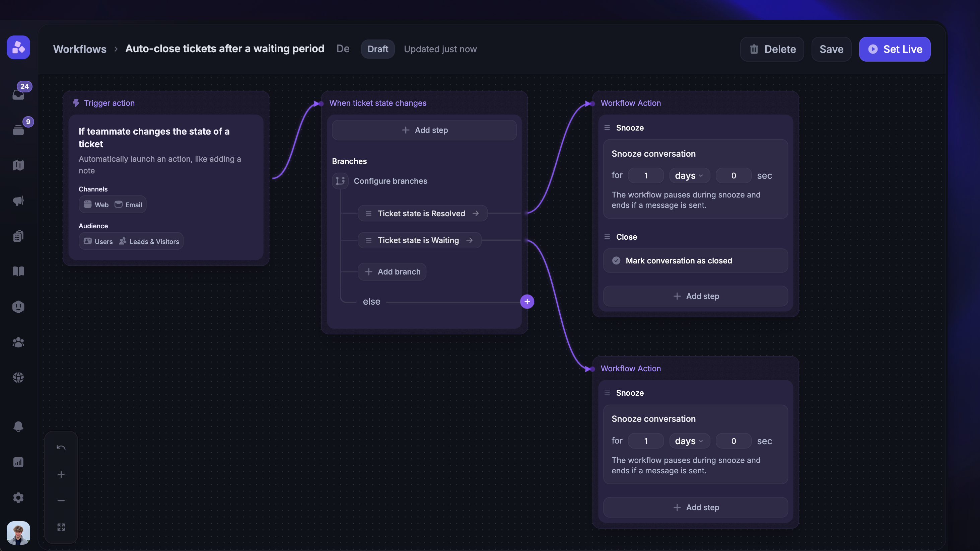The width and height of the screenshot is (980, 551).
Task: Save the workflow
Action: point(831,49)
